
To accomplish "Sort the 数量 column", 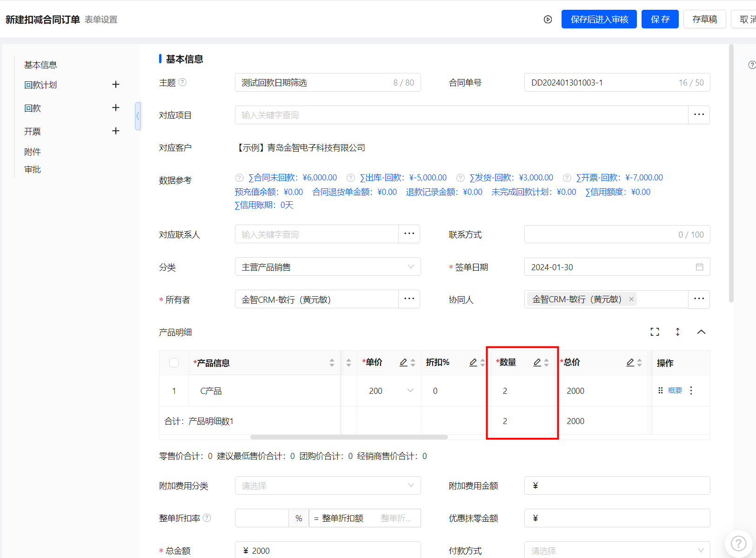I will coord(546,363).
